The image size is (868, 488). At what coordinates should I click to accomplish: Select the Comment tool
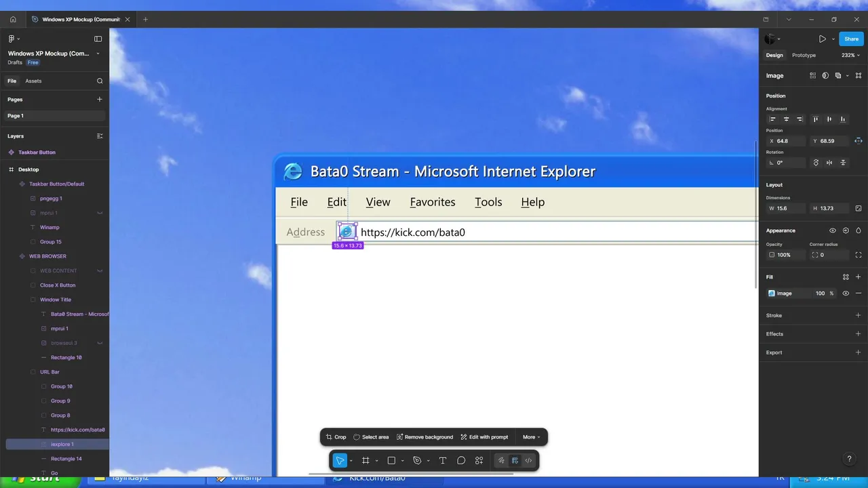click(x=461, y=461)
